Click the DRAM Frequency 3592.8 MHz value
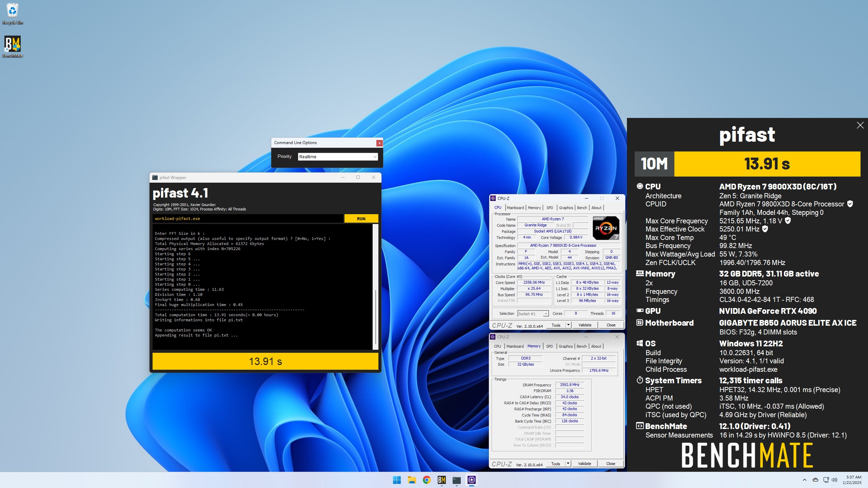Viewport: 868px width, 488px height. [x=570, y=385]
